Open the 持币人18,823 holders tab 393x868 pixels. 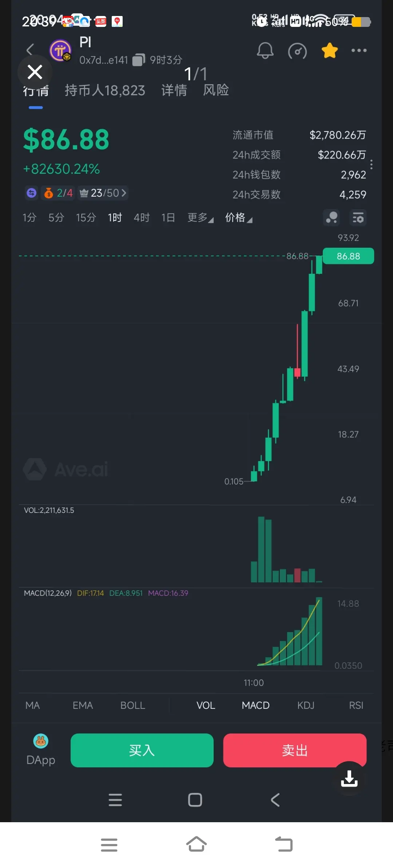tap(105, 90)
